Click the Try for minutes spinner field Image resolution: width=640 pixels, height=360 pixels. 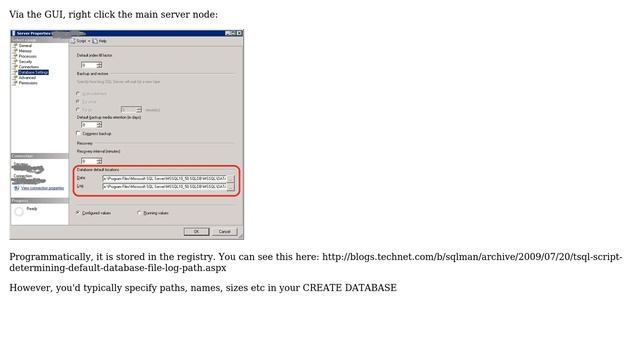[131, 109]
